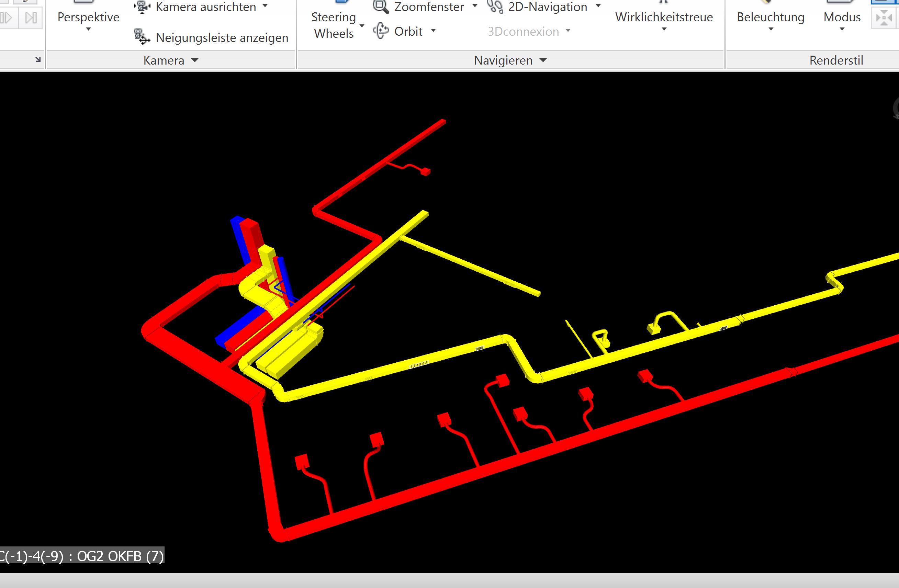Select the Zoomfenster magnifier icon
Viewport: 899px width, 588px height.
pos(381,7)
